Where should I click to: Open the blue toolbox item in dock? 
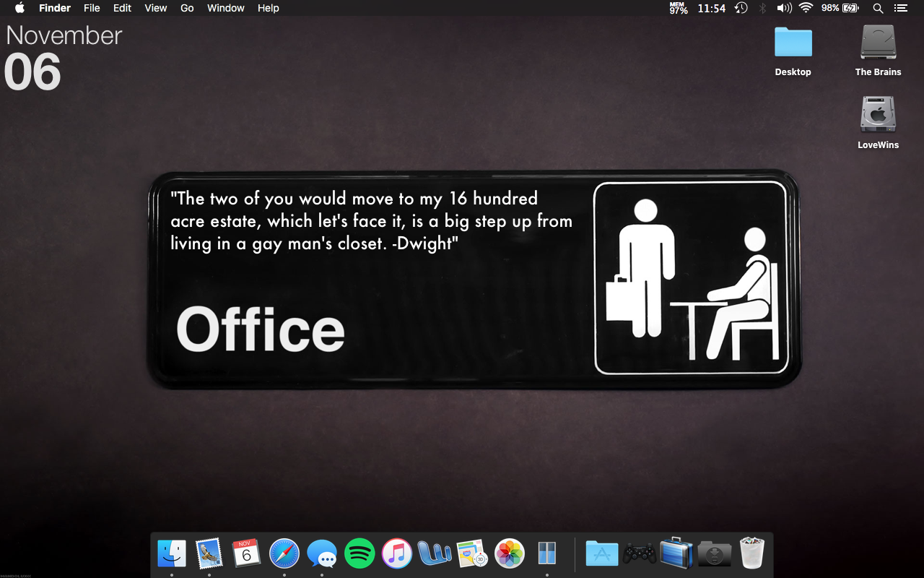(x=677, y=553)
